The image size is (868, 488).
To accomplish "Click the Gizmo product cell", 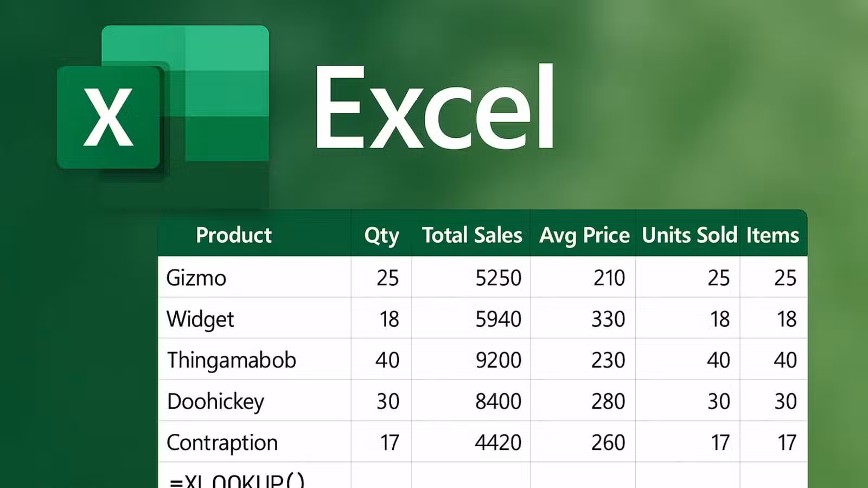I will click(x=196, y=278).
